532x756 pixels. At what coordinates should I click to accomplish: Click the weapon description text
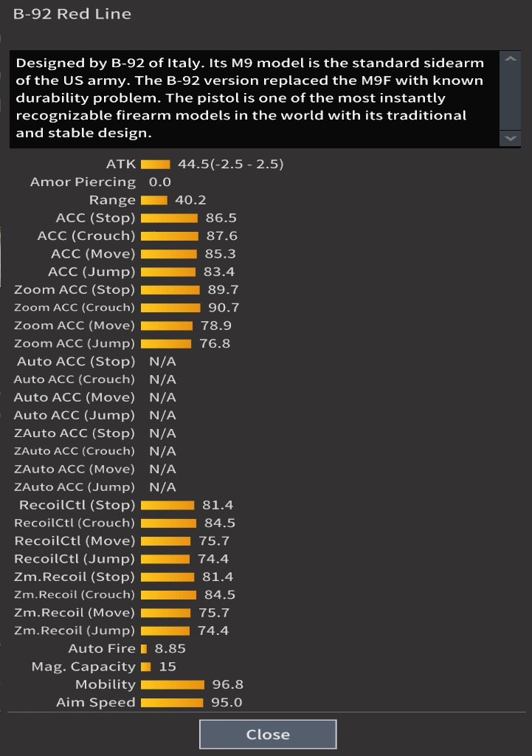coord(249,98)
